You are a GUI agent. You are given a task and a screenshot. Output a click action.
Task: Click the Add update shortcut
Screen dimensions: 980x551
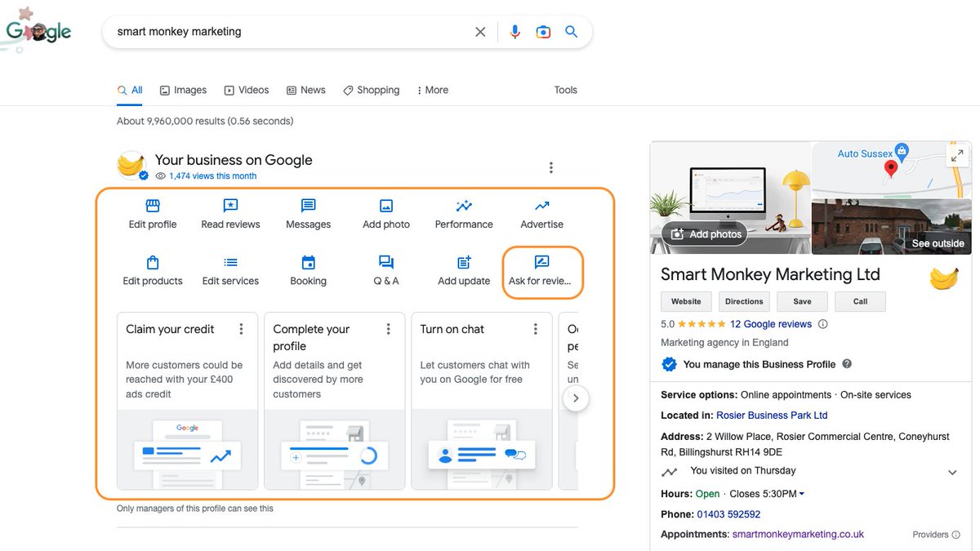click(x=464, y=271)
